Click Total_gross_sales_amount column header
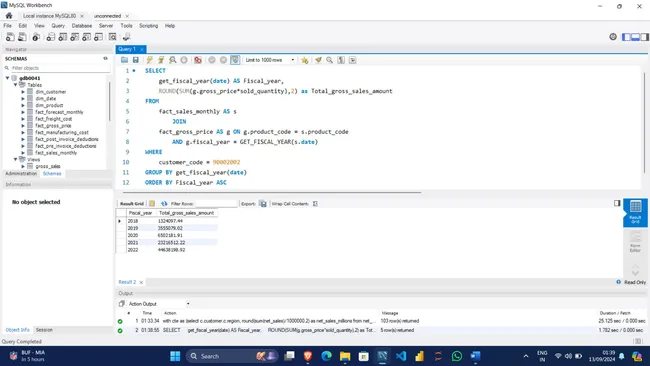650x366 pixels. tap(187, 213)
